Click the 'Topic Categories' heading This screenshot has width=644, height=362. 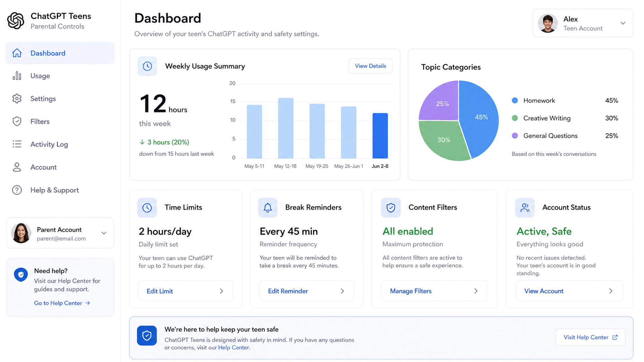[x=451, y=67]
